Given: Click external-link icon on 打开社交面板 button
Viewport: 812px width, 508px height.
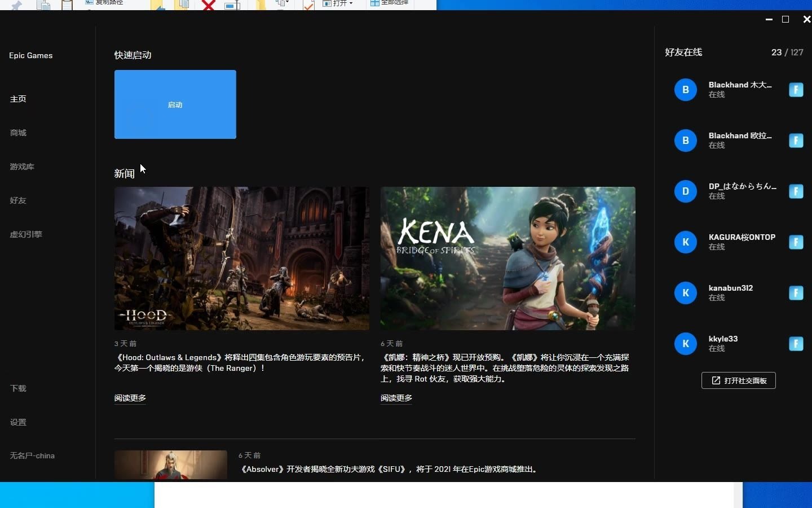Looking at the screenshot, I should tap(716, 380).
